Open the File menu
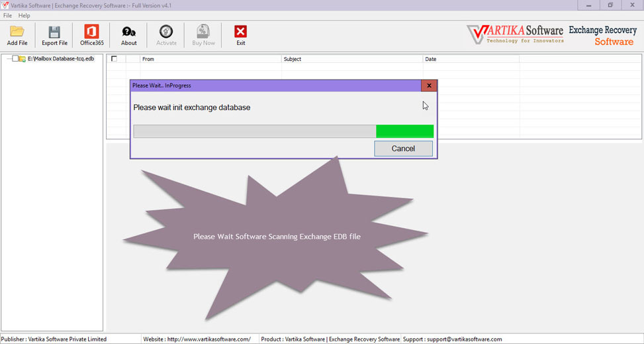 point(7,16)
